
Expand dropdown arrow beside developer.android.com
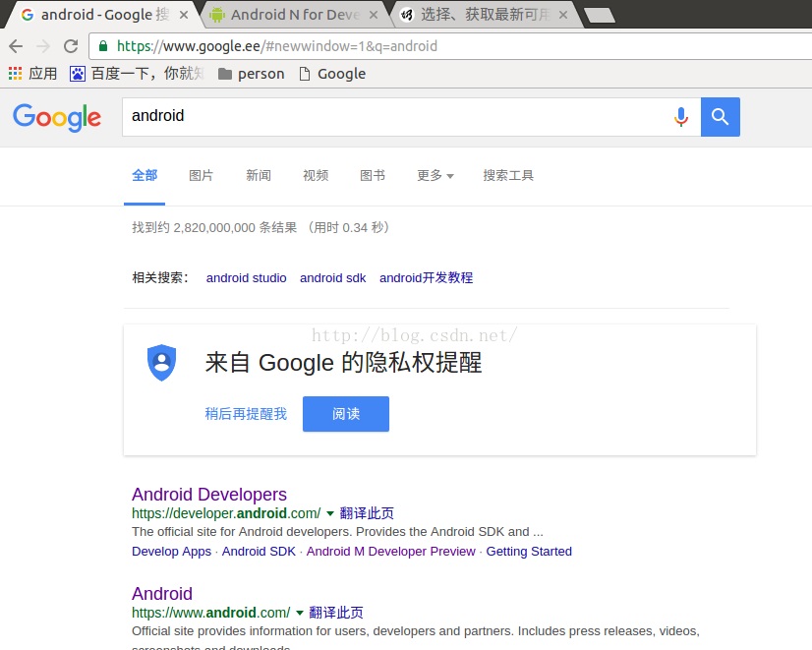[x=330, y=513]
